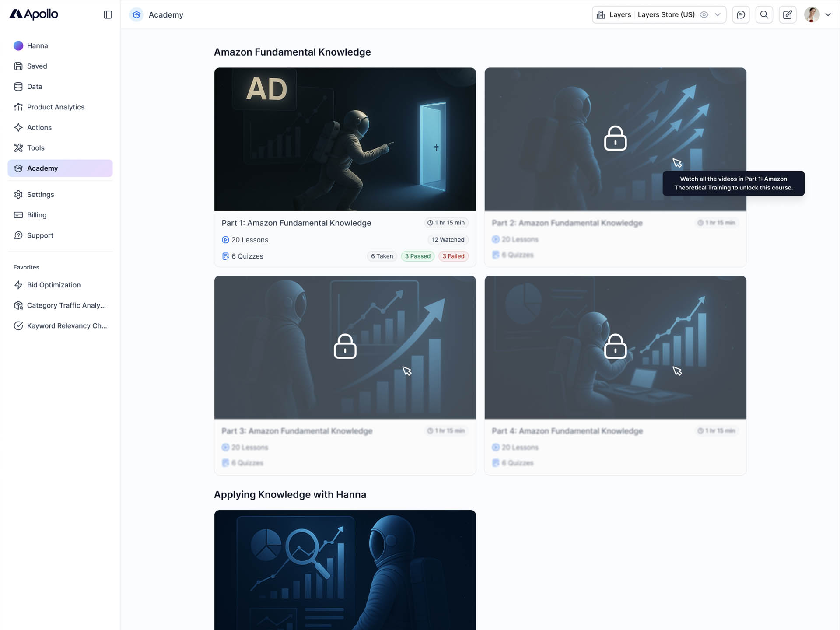The height and width of the screenshot is (630, 840).
Task: Expand the Layers Store dropdown chevron
Action: pos(717,14)
